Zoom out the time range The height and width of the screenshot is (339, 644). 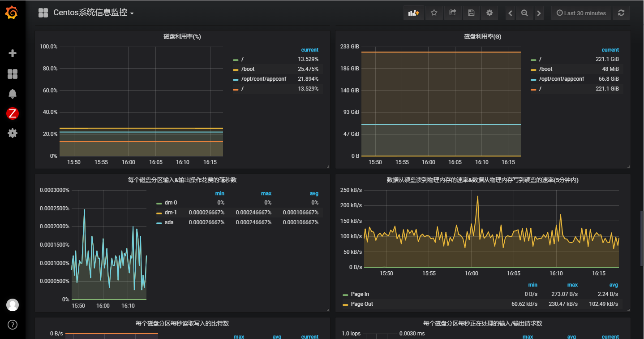pyautogui.click(x=524, y=13)
